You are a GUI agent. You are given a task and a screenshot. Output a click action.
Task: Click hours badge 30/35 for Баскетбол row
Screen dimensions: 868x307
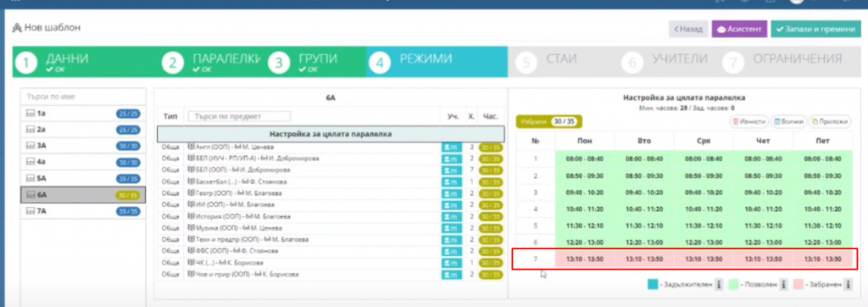[491, 181]
